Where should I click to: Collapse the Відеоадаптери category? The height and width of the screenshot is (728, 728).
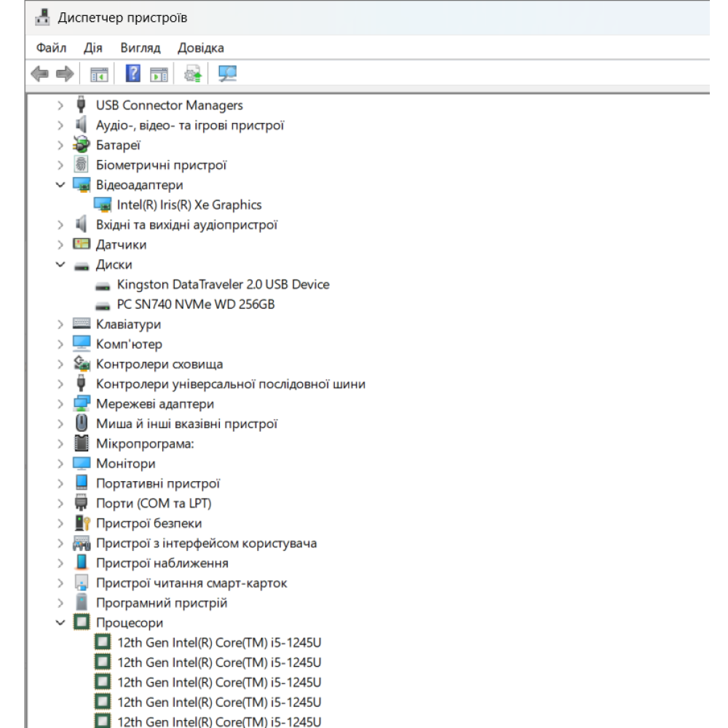(x=60, y=185)
